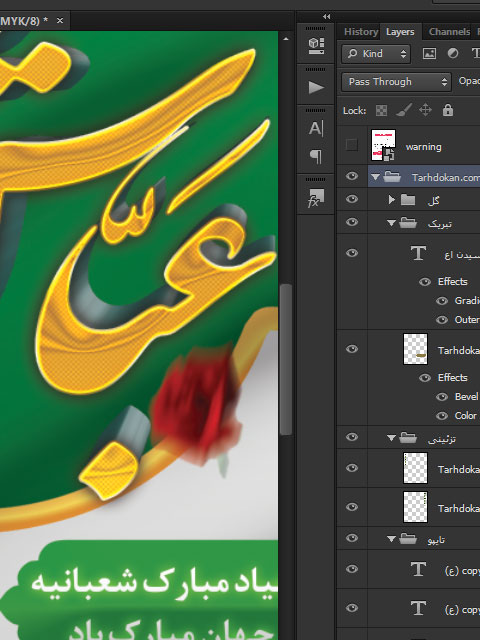Lock all padlock icon
Screen dimensions: 480x640
[448, 110]
